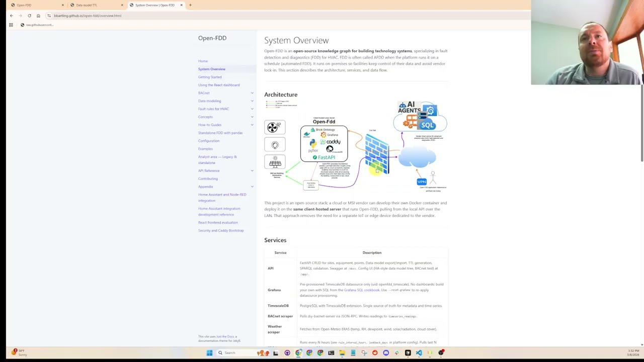Open Examples in the sidebar
Screen dimensions: 644x362
205,149
